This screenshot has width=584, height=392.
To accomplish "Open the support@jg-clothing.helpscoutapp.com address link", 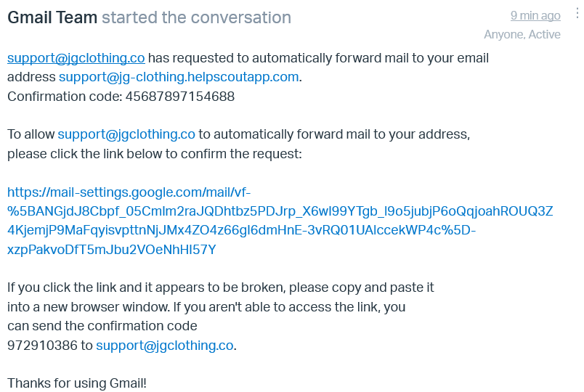I will click(x=179, y=77).
